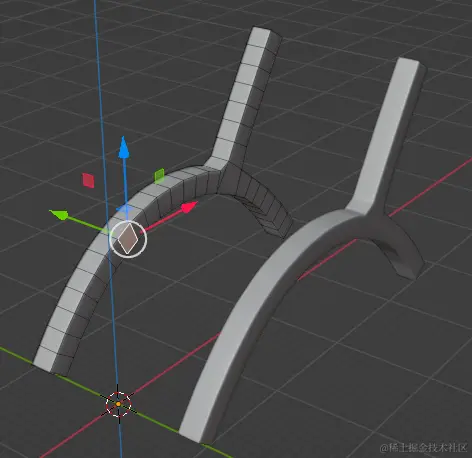
Task: Select the highlighted diamond face inside the gizmo circle
Action: 128,239
